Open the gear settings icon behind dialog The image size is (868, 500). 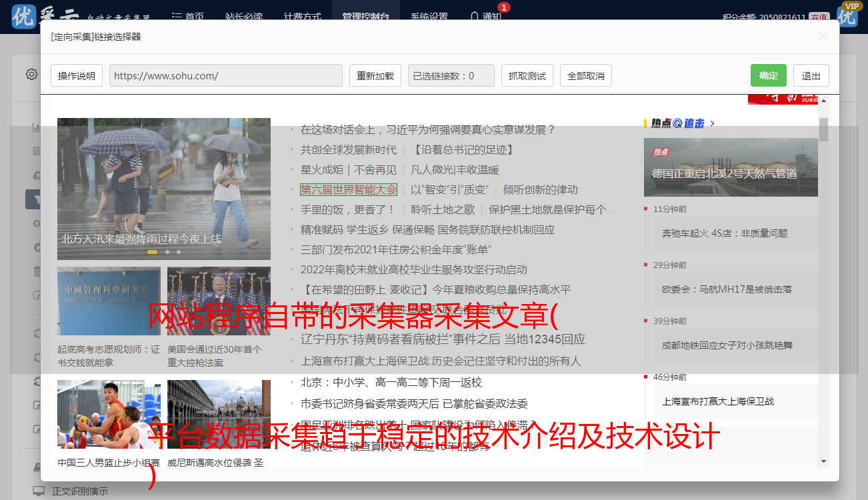[x=31, y=74]
